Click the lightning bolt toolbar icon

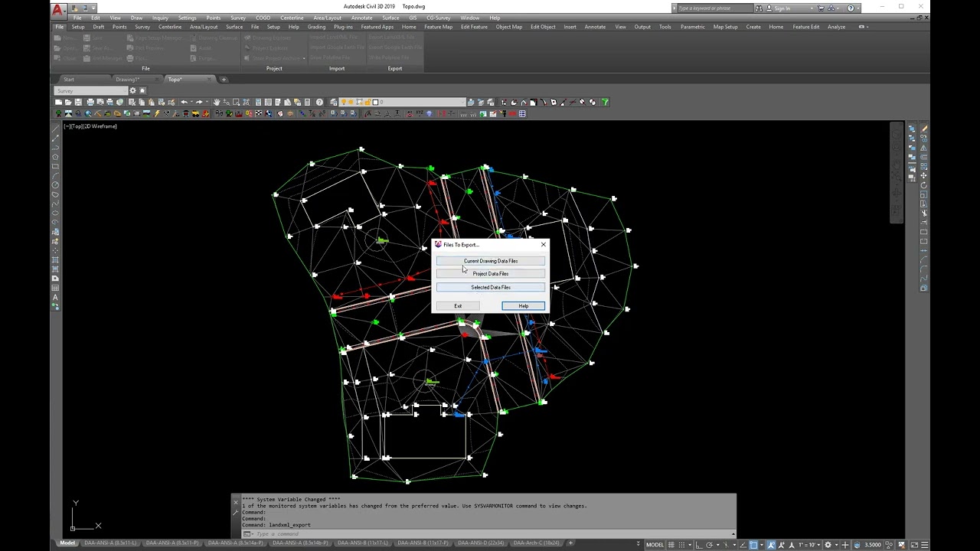point(157,114)
